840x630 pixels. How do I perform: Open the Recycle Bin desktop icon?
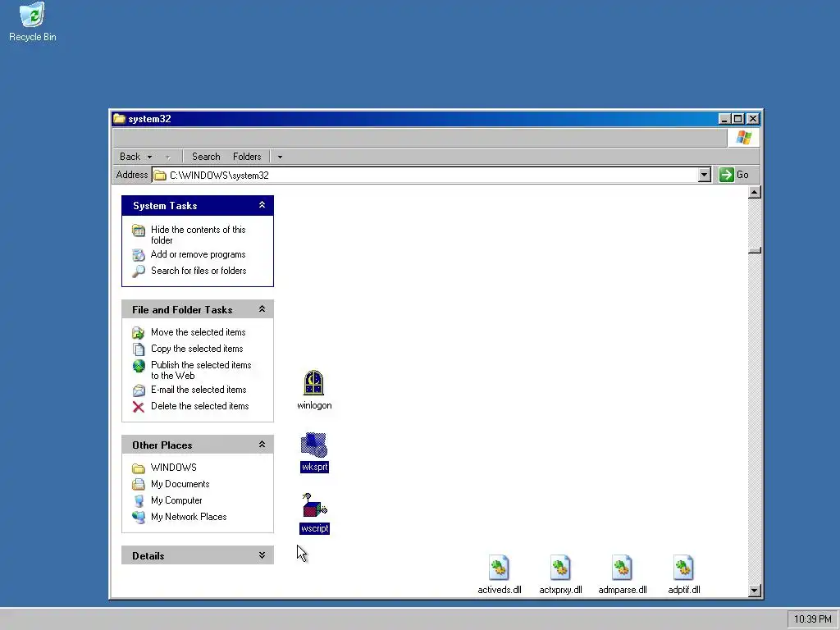[x=32, y=15]
